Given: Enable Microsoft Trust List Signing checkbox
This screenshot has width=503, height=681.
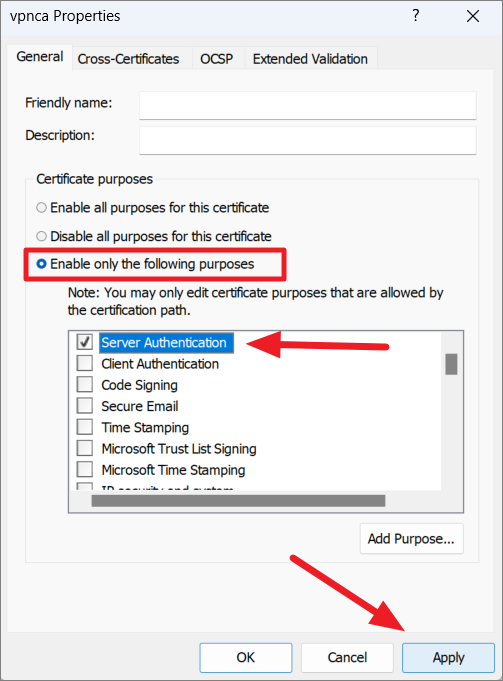Looking at the screenshot, I should coord(85,448).
